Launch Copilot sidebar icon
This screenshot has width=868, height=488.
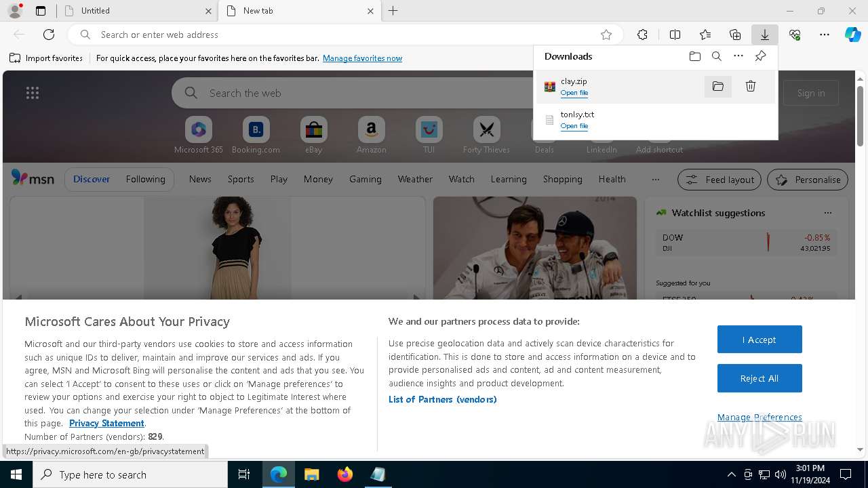click(853, 35)
